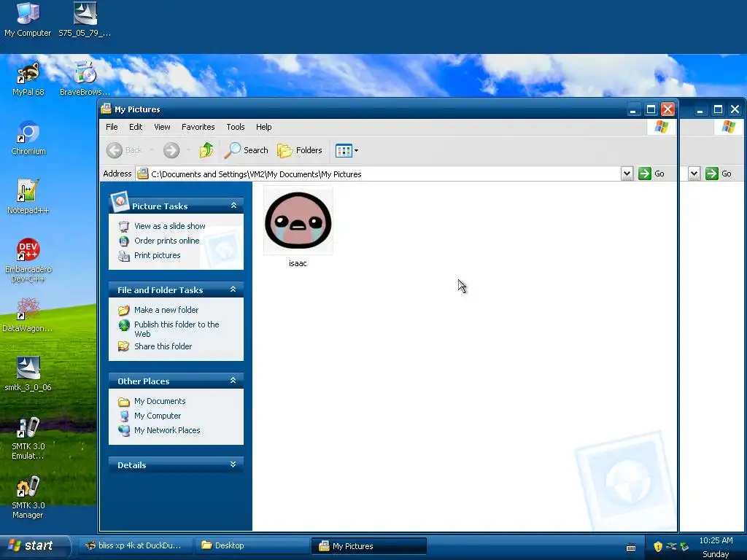Screen dimensions: 747x560
Task: Switch to the Desktop taskbar item
Action: [252, 545]
